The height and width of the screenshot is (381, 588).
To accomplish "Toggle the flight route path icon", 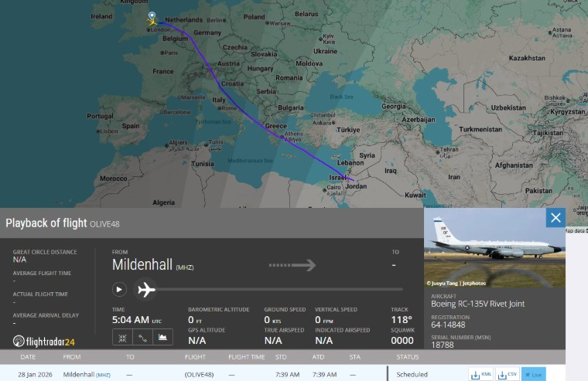I will [x=142, y=337].
